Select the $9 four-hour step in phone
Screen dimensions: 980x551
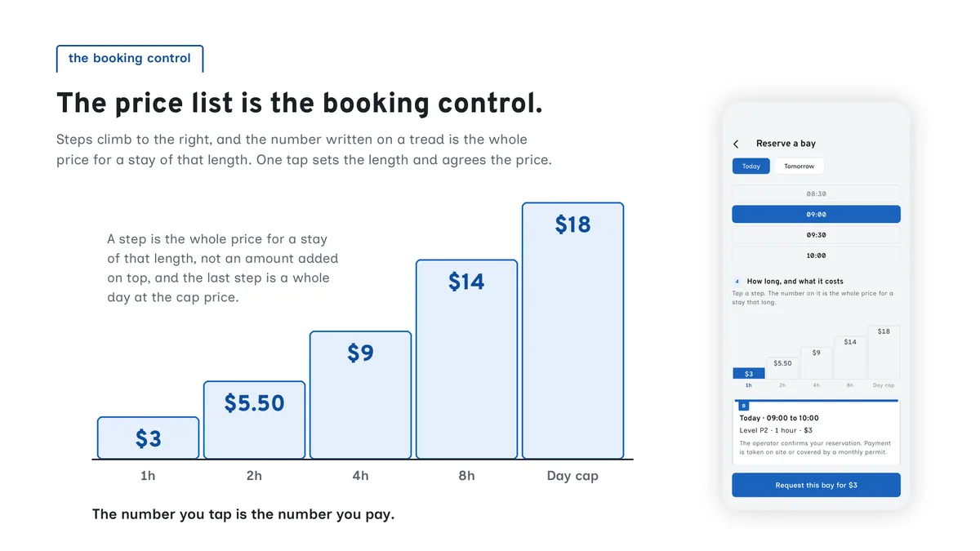[816, 363]
